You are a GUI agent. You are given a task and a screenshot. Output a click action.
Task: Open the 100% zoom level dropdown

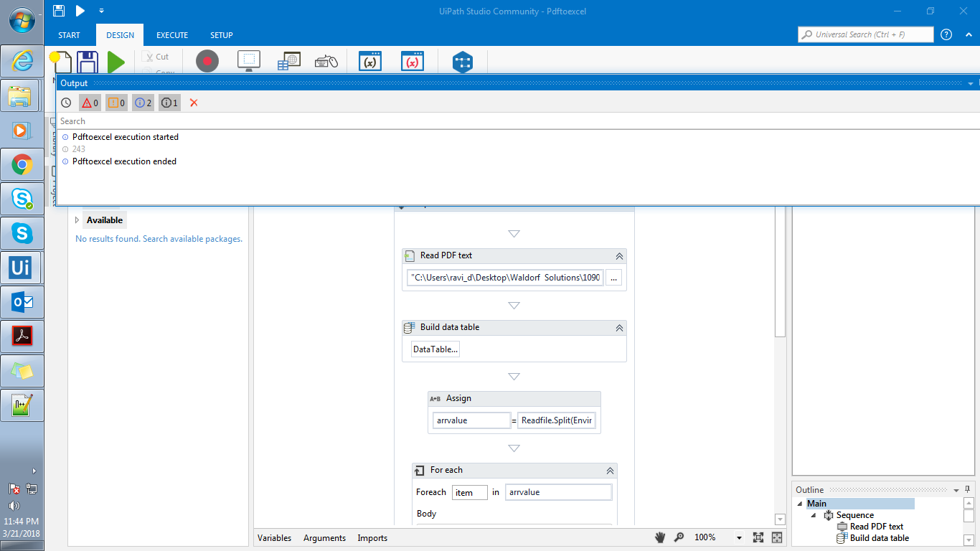(739, 538)
